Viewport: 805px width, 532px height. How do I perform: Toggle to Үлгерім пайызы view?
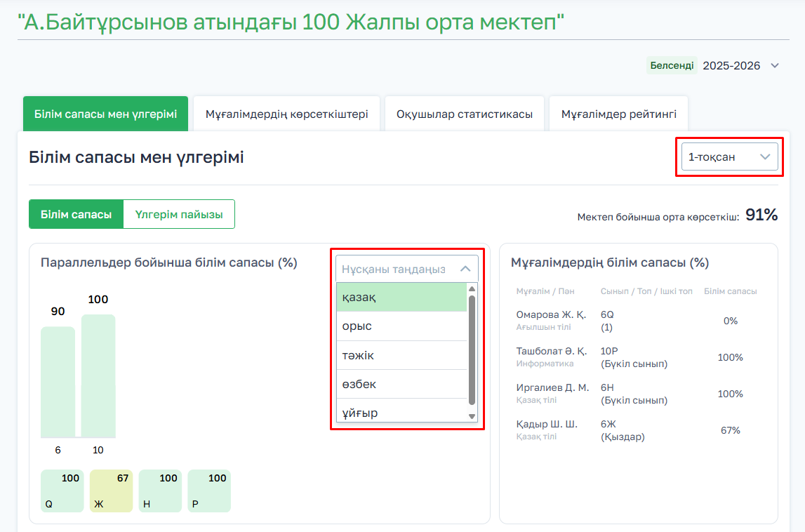click(179, 215)
